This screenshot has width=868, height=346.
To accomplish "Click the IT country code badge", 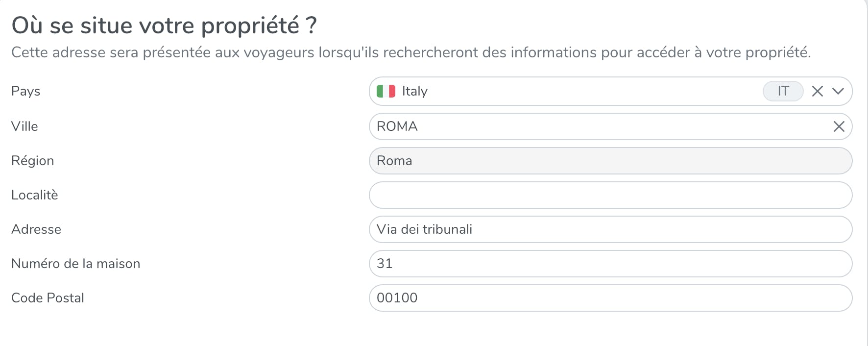I will (x=783, y=91).
